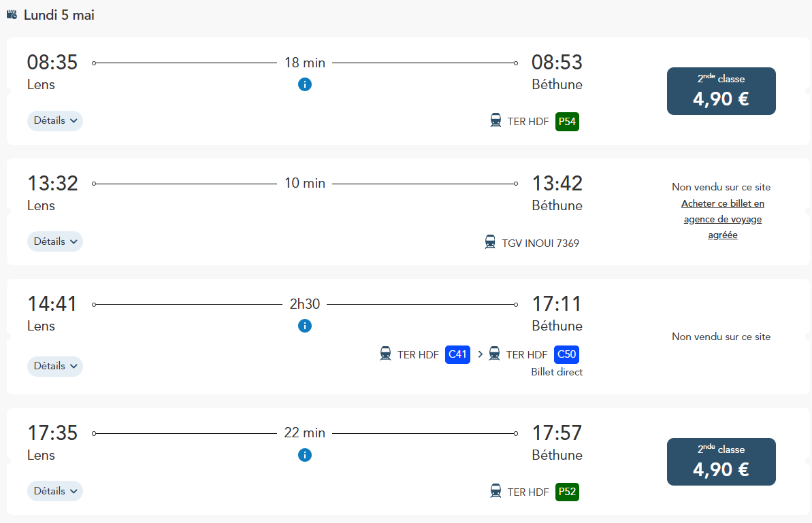Open link Acheter ce billet en agence de voyage
This screenshot has width=812, height=523.
[x=722, y=220]
